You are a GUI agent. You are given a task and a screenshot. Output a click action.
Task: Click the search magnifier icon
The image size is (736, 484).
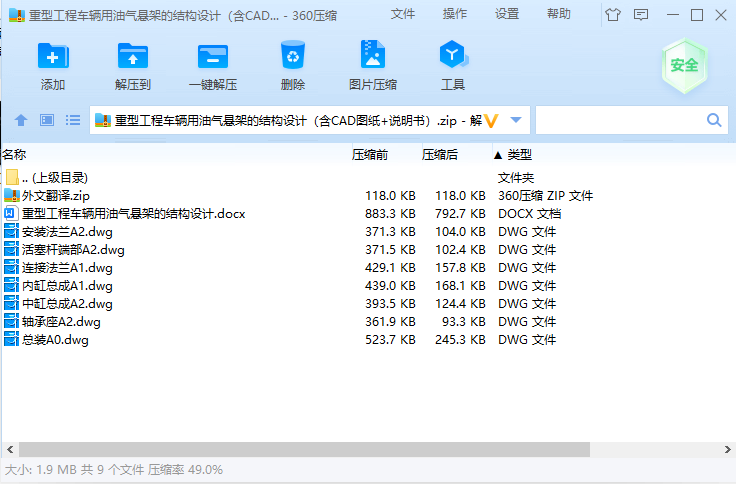714,120
